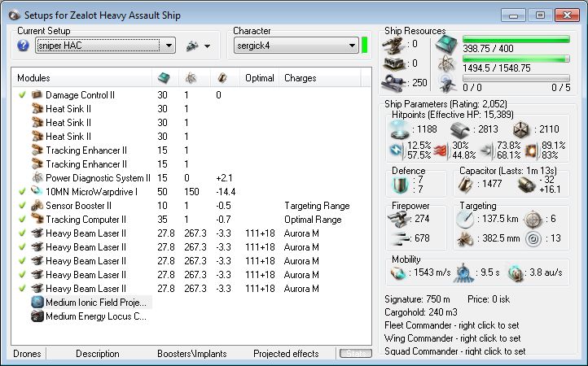Click the Stats button
The height and width of the screenshot is (366, 588).
coord(356,353)
